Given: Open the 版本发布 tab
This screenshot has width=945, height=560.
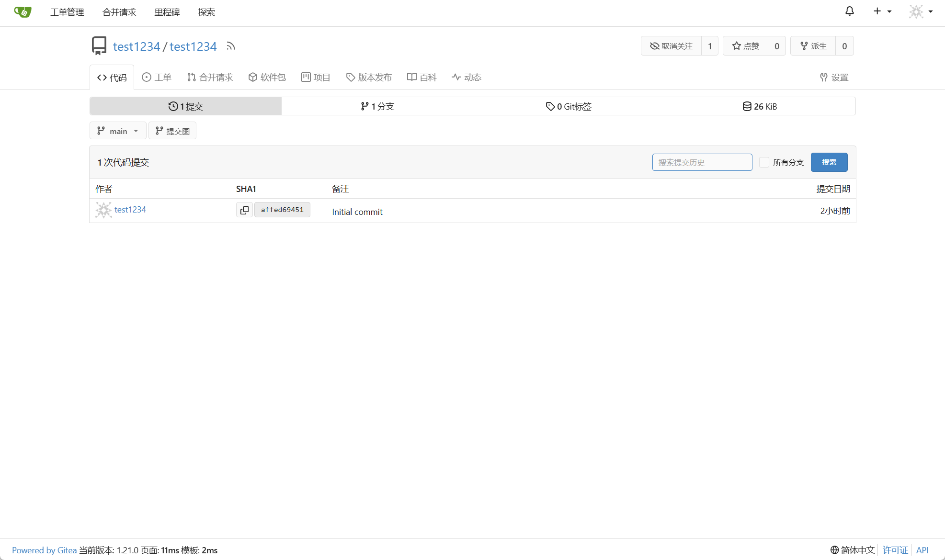Looking at the screenshot, I should pos(369,78).
